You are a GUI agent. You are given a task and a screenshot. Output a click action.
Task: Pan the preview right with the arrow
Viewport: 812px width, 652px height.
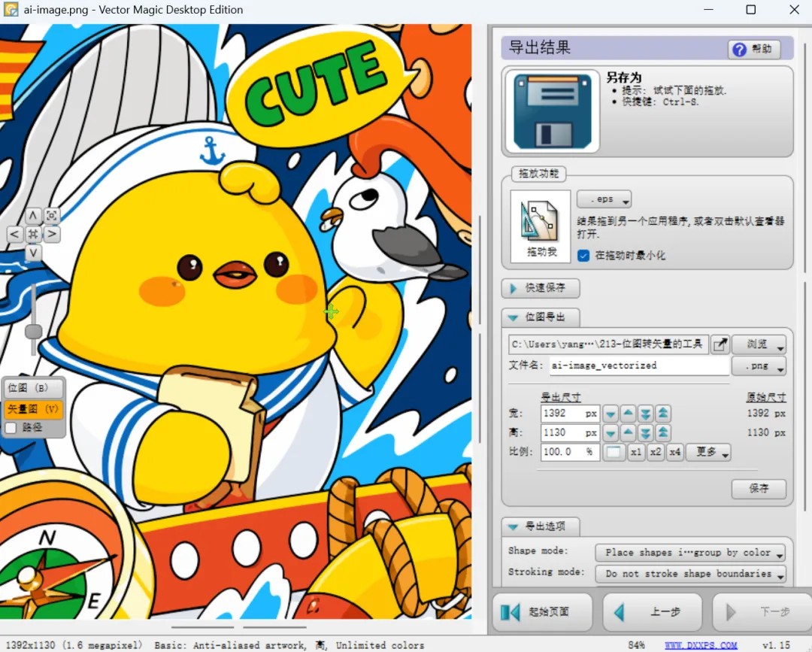pyautogui.click(x=52, y=234)
